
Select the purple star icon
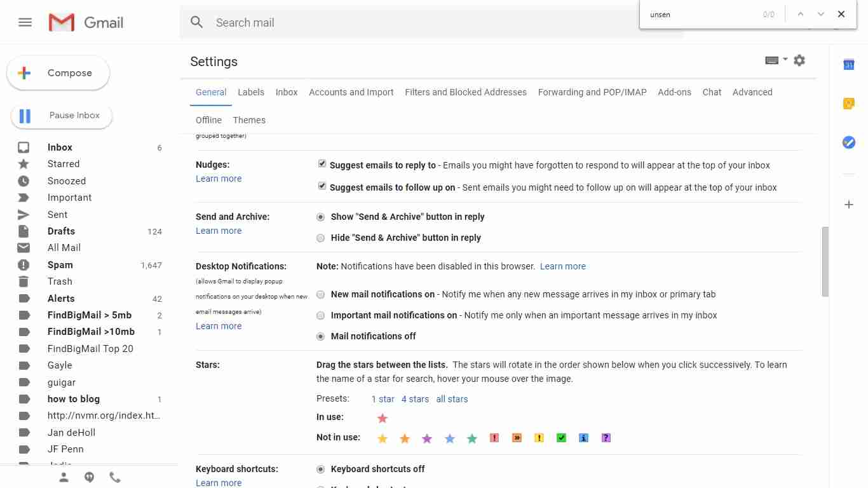[x=427, y=438]
